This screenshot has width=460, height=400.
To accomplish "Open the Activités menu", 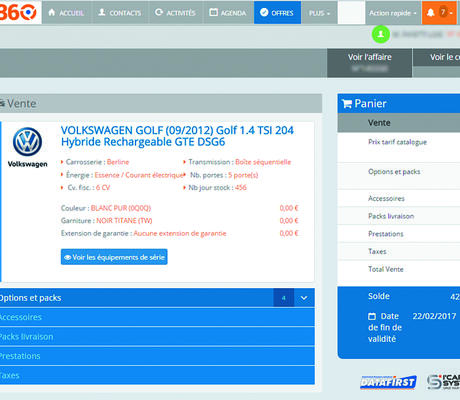I will coord(175,13).
